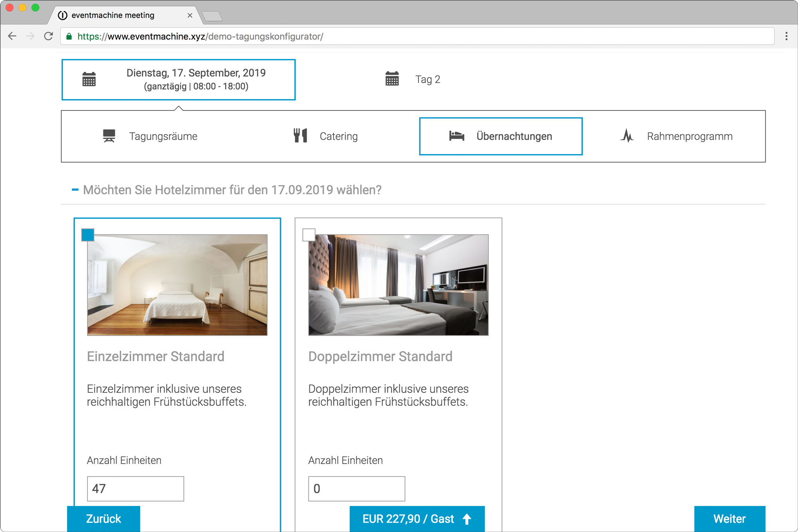Switch to the Tag 2 day tab
This screenshot has height=532, width=798.
coord(427,79)
